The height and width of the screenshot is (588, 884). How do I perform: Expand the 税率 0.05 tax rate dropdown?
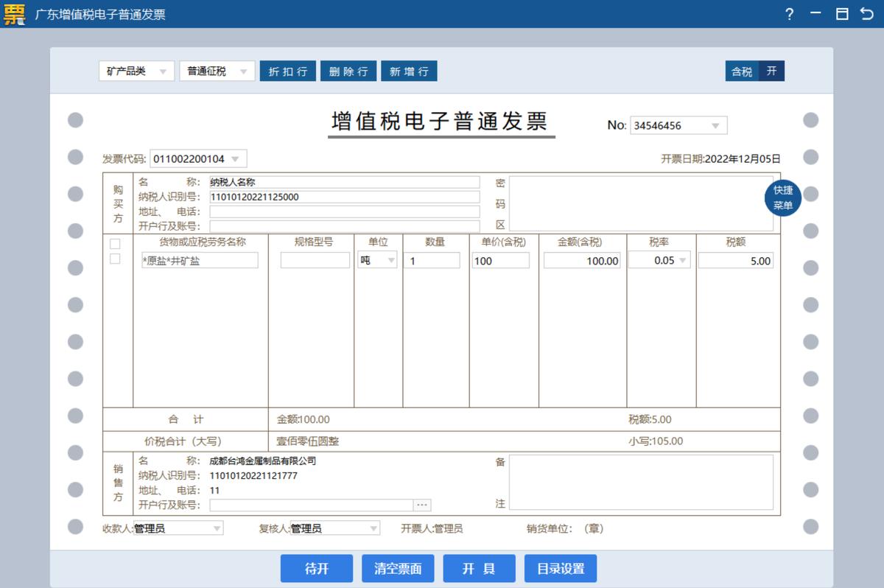pyautogui.click(x=684, y=260)
